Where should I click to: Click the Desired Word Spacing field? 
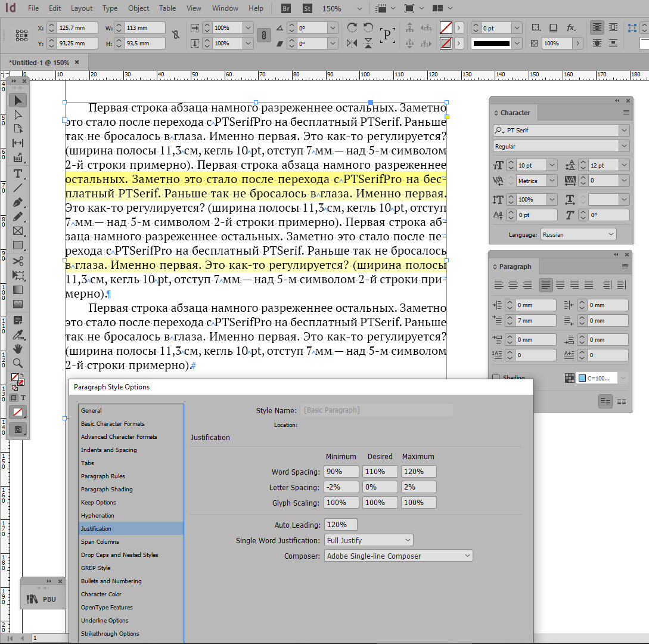point(380,472)
